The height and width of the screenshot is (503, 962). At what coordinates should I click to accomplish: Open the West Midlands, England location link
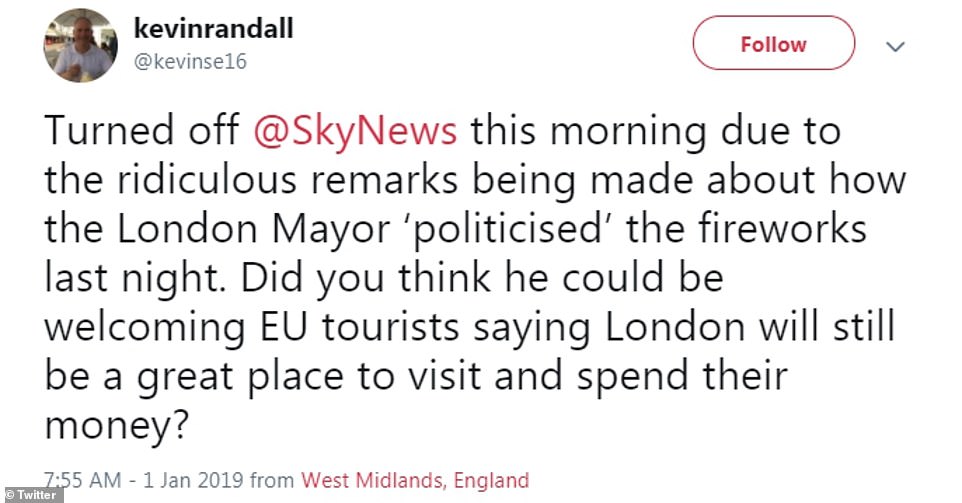(x=415, y=479)
